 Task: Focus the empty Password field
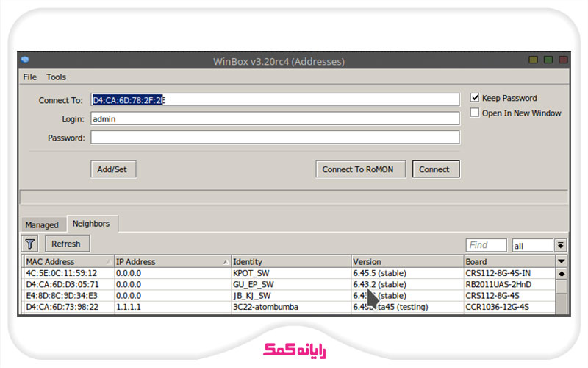coord(275,138)
